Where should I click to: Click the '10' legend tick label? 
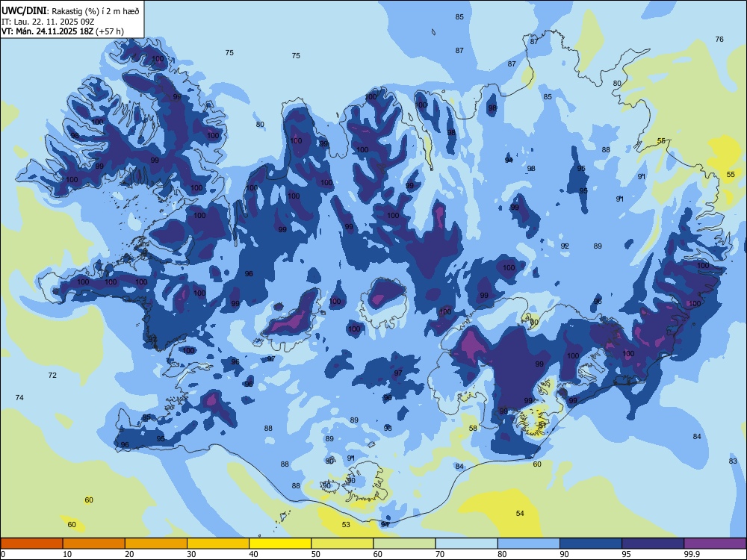point(67,554)
